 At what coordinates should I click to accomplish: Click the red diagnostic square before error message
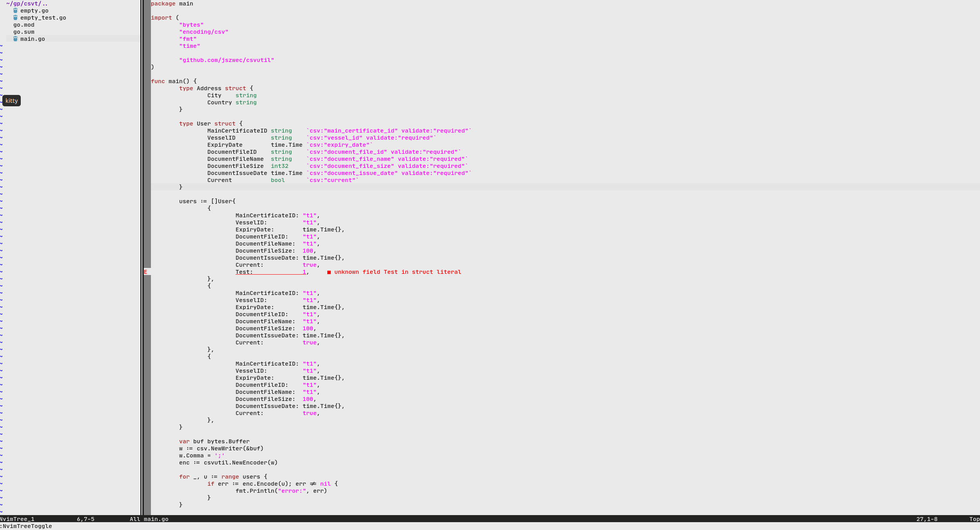pyautogui.click(x=329, y=272)
